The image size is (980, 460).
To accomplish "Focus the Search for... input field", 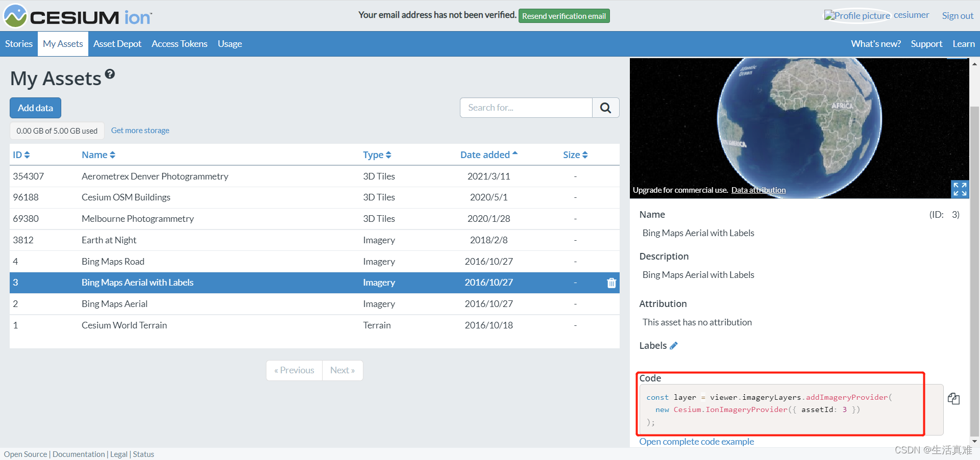I will tap(526, 108).
